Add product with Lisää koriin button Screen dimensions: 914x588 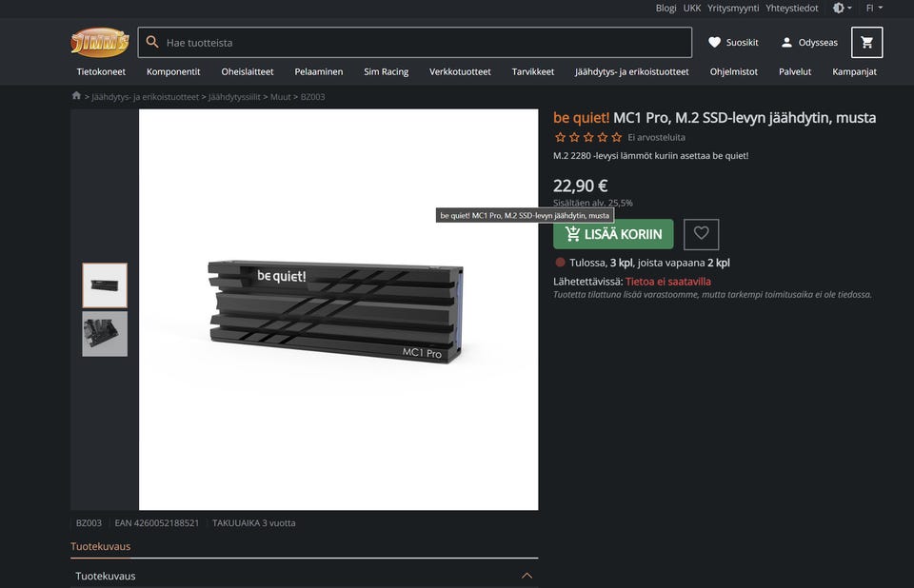[613, 234]
